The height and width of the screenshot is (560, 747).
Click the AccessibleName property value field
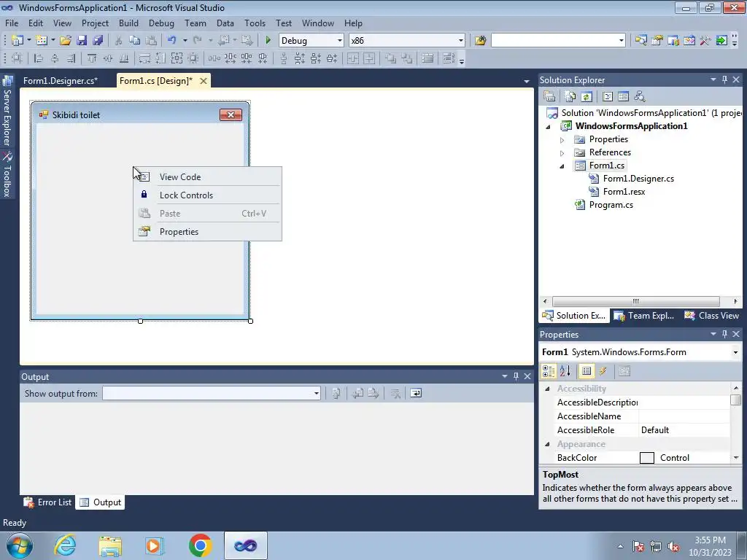(x=684, y=416)
